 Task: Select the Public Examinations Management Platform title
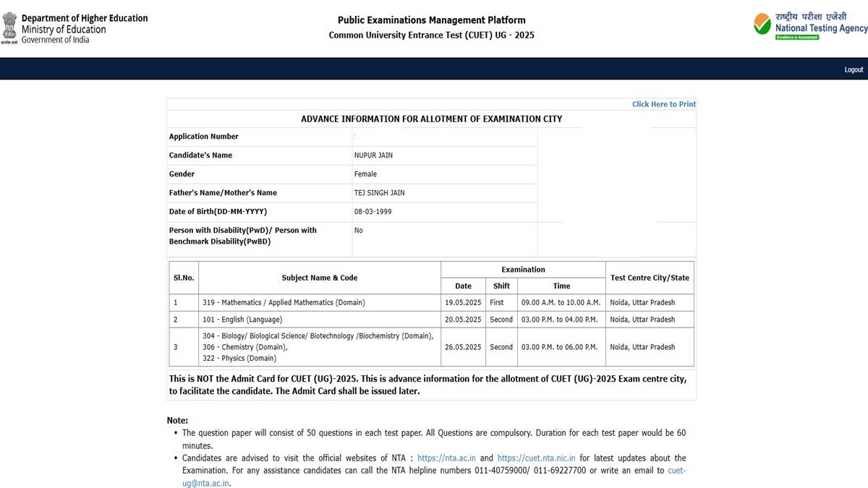(x=431, y=20)
